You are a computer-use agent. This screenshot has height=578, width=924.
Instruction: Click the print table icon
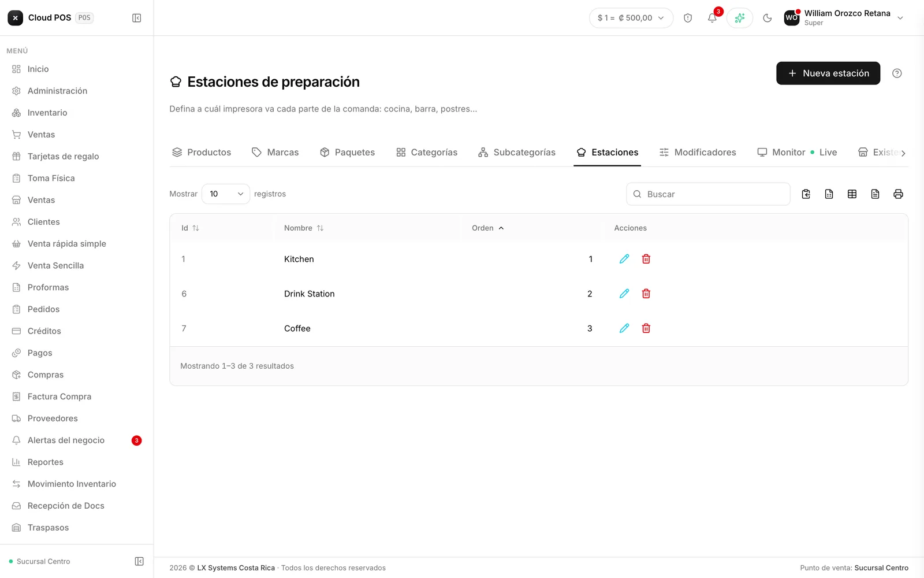point(898,194)
